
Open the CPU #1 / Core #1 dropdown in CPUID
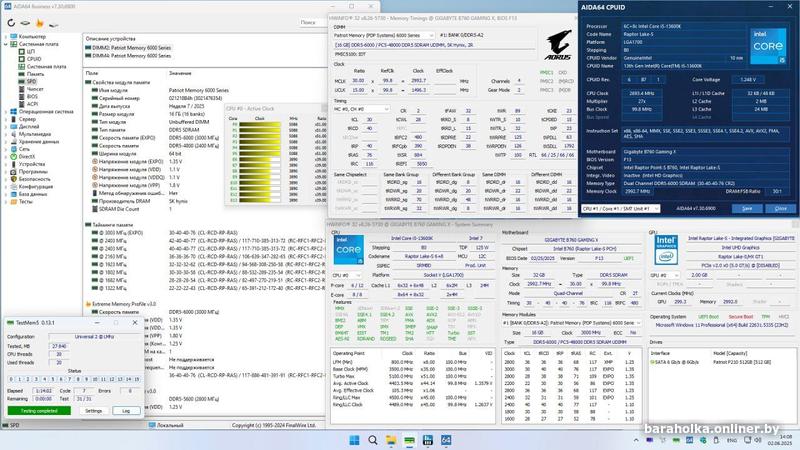tap(620, 209)
